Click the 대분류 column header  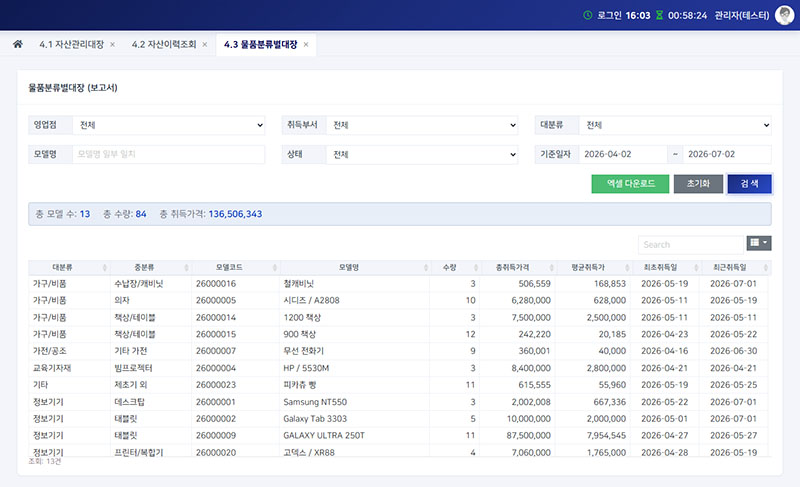click(62, 267)
